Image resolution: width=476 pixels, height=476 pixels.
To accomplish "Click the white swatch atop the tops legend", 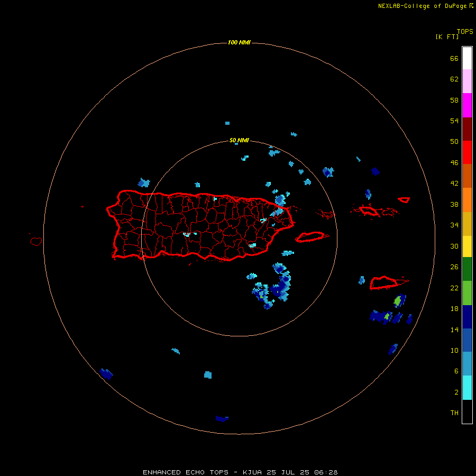I will click(467, 58).
